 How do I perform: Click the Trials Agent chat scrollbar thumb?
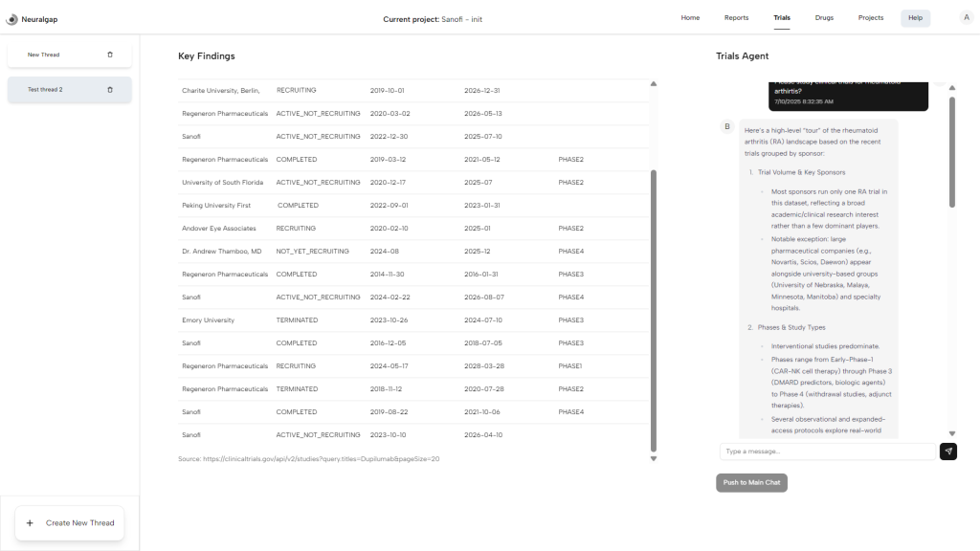952,152
